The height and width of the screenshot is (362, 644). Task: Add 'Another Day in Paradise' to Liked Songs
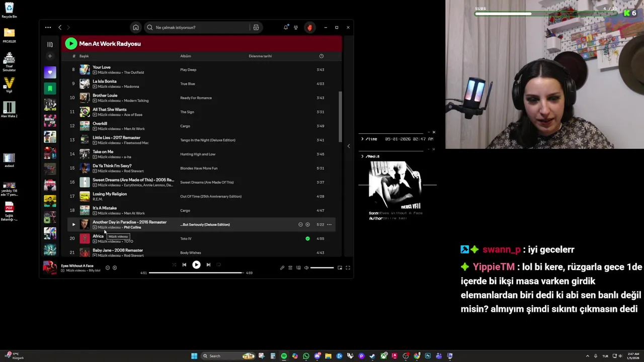click(x=307, y=225)
